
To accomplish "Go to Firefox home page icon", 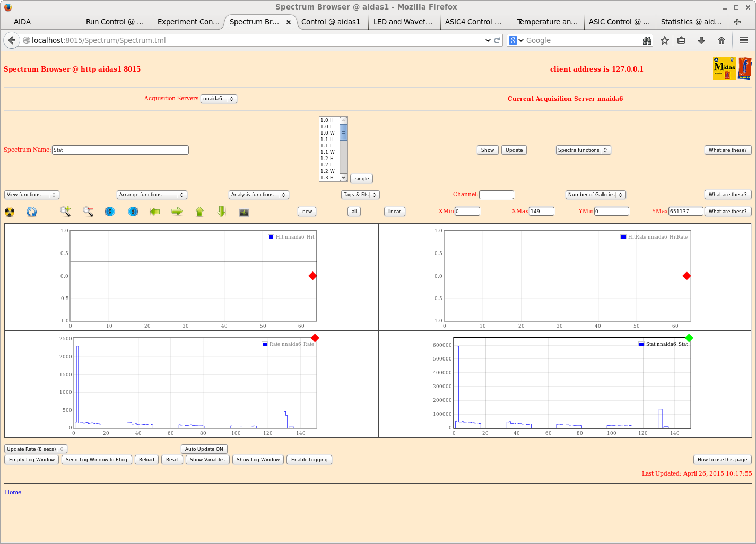I will 722,40.
